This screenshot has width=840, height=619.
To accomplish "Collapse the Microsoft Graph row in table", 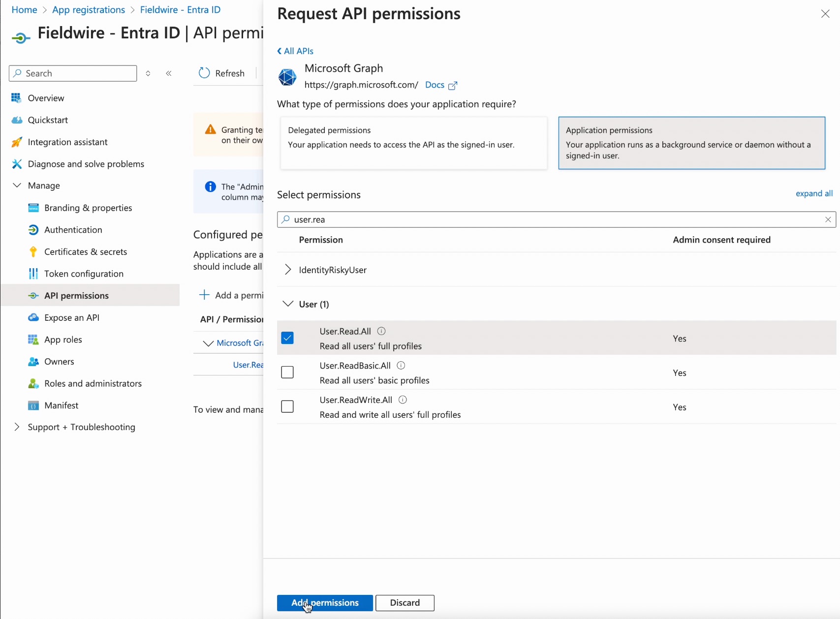I will tap(208, 343).
